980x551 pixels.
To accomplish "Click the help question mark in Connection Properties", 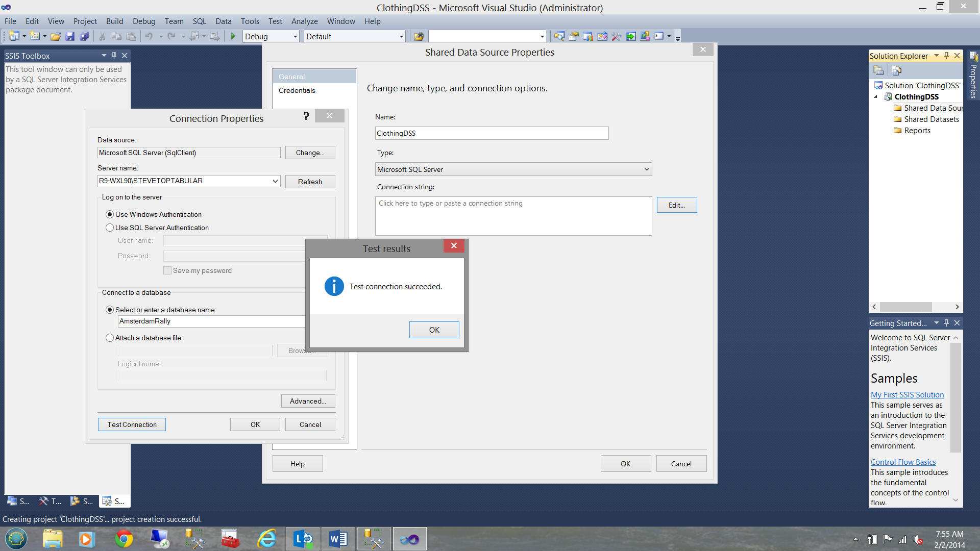I will (x=306, y=116).
